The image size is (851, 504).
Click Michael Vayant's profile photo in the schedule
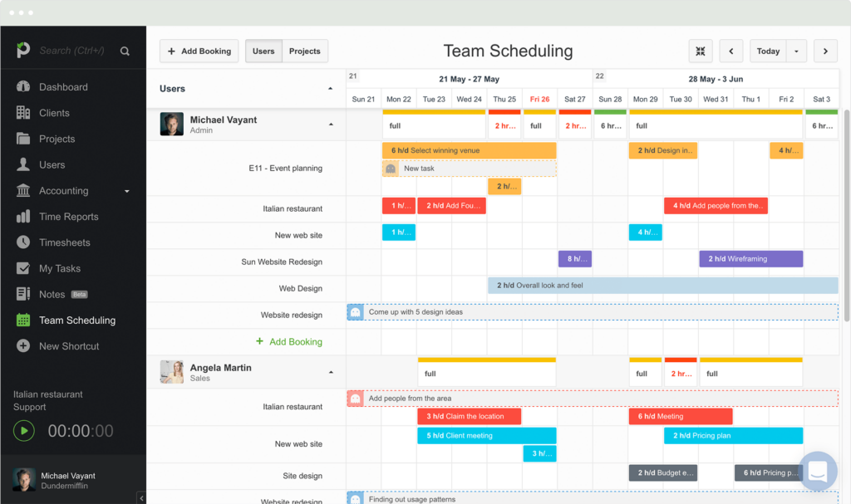[x=171, y=125]
